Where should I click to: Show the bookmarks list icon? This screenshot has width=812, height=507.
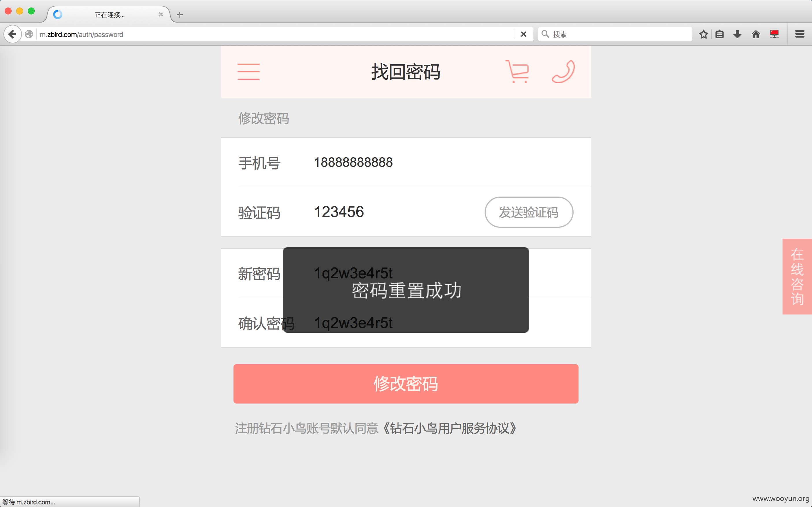pyautogui.click(x=720, y=34)
